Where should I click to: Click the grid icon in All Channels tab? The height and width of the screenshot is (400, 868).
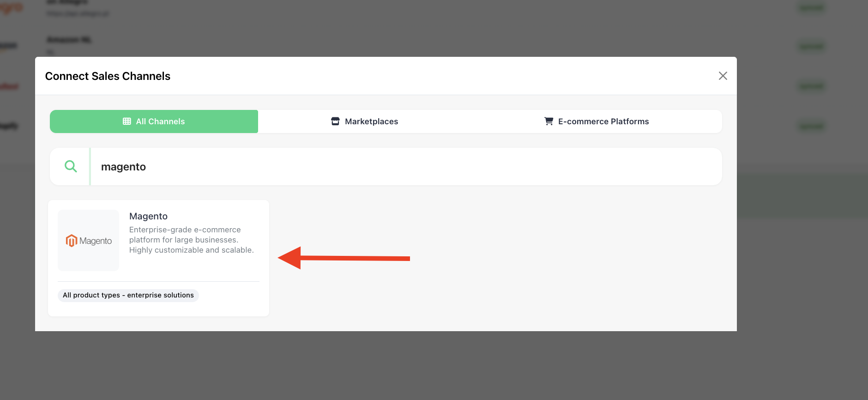tap(127, 121)
